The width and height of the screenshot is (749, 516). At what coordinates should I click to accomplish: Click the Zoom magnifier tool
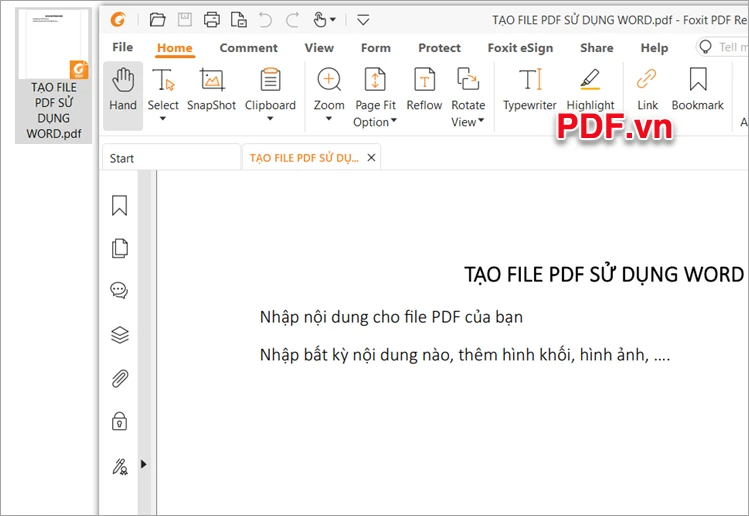pyautogui.click(x=329, y=89)
